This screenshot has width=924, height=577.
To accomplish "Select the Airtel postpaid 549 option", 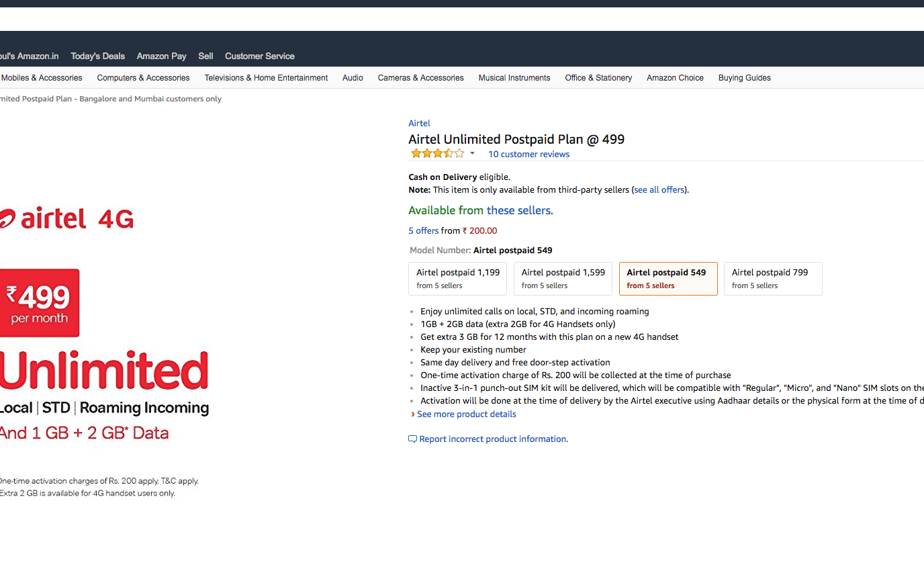I will [668, 279].
